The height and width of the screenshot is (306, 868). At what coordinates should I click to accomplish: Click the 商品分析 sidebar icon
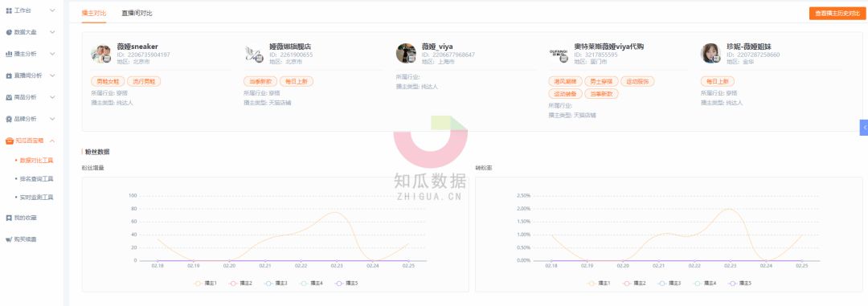(9, 97)
